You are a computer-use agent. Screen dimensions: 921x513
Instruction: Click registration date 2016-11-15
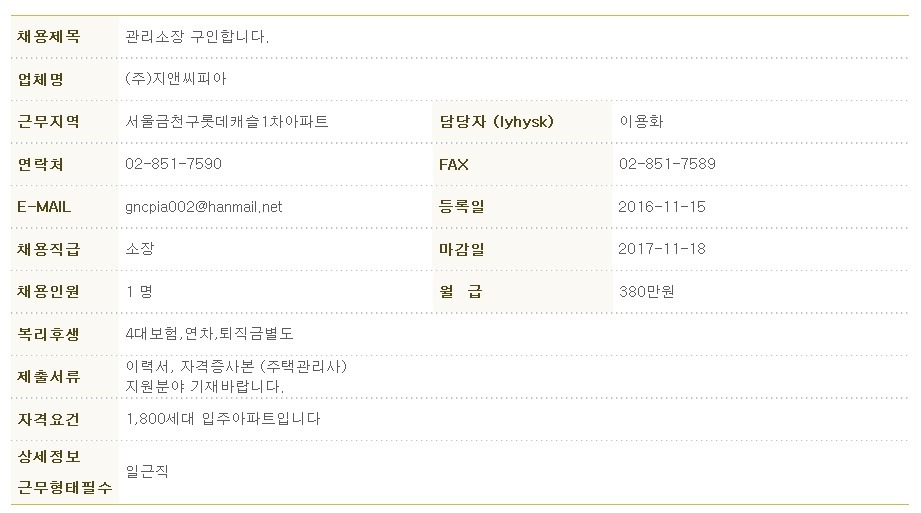(661, 207)
